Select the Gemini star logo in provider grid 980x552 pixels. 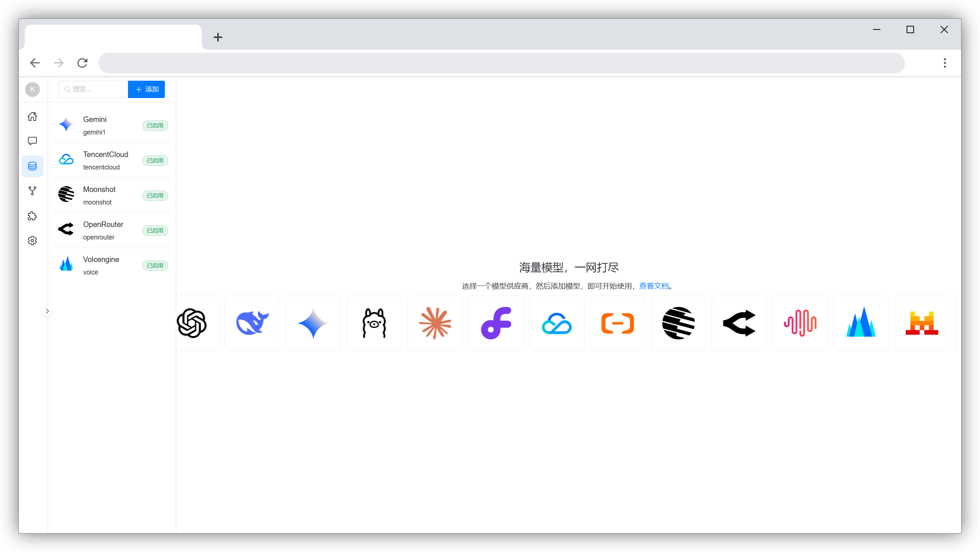pyautogui.click(x=313, y=323)
